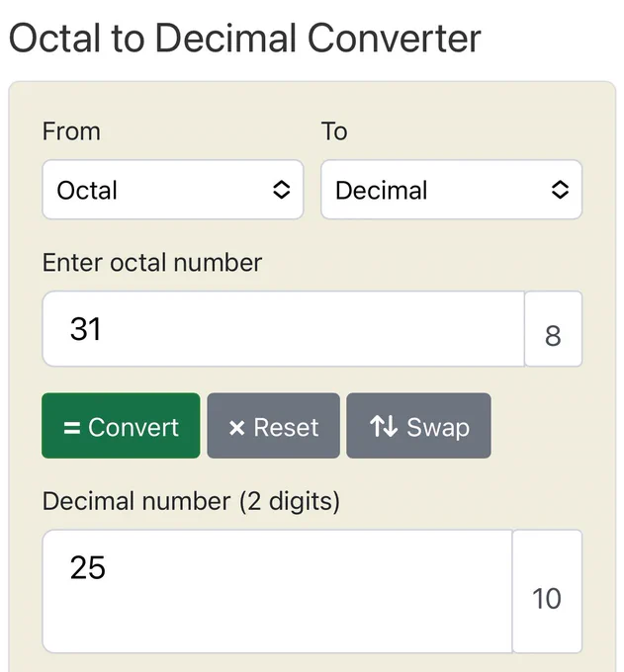624x672 pixels.
Task: Click the From select's up-down chevron
Action: (x=281, y=190)
